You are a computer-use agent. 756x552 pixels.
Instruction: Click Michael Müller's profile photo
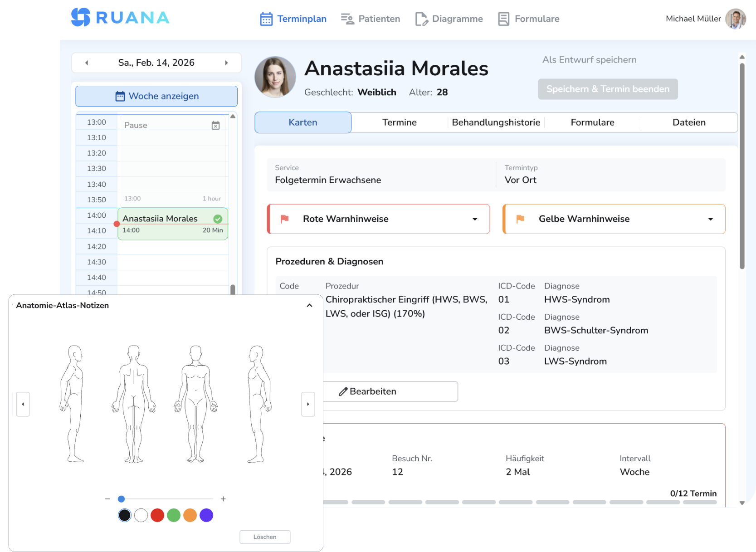pos(736,19)
